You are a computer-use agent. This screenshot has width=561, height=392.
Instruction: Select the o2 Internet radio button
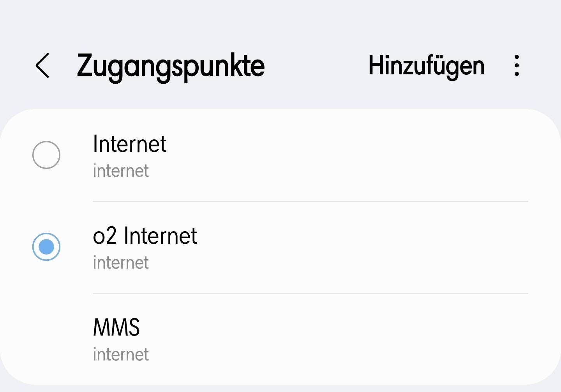[x=46, y=247]
